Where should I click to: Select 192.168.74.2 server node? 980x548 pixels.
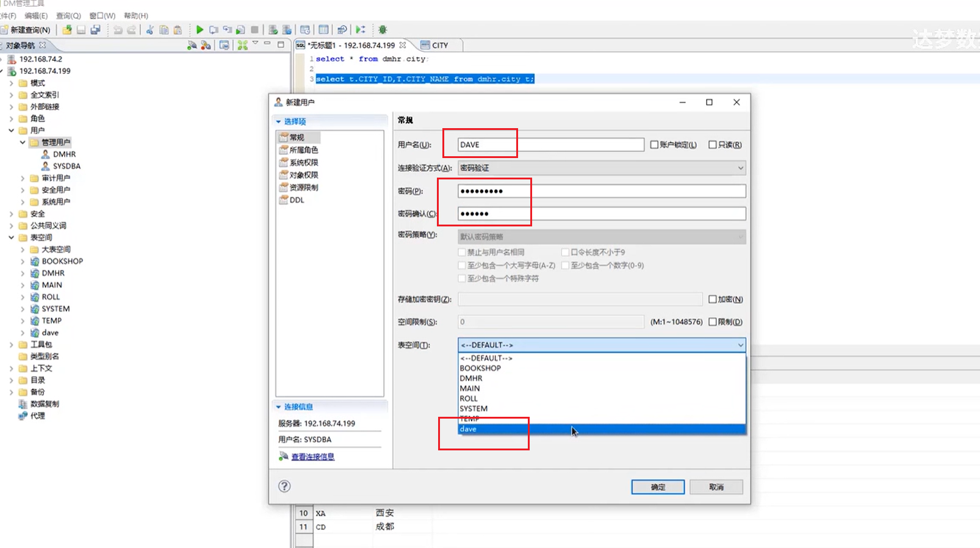coord(40,59)
